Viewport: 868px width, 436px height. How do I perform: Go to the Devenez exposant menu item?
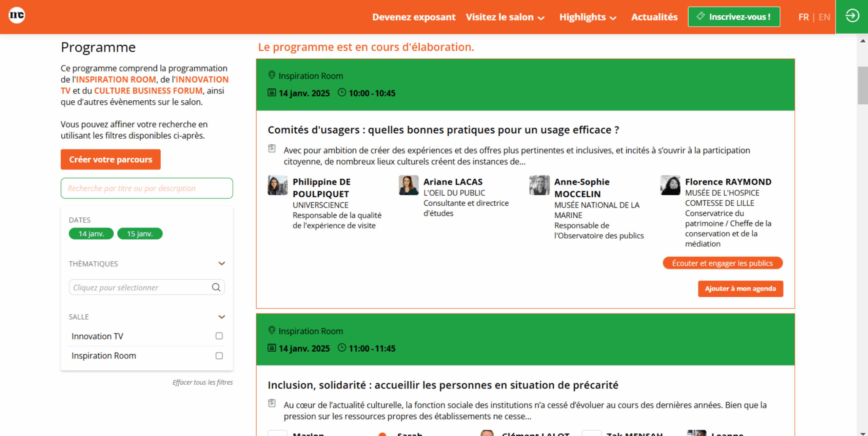[x=414, y=17]
